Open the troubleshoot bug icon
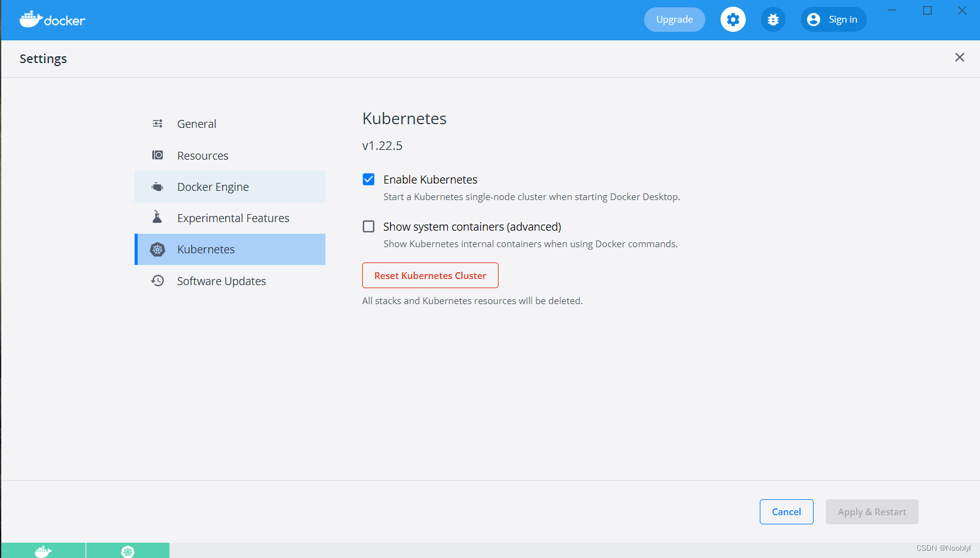This screenshot has width=980, height=558. [773, 20]
